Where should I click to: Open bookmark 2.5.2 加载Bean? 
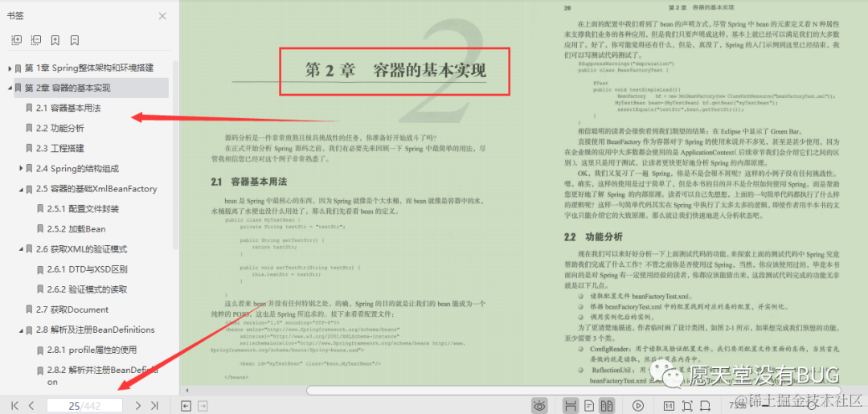pyautogui.click(x=76, y=228)
